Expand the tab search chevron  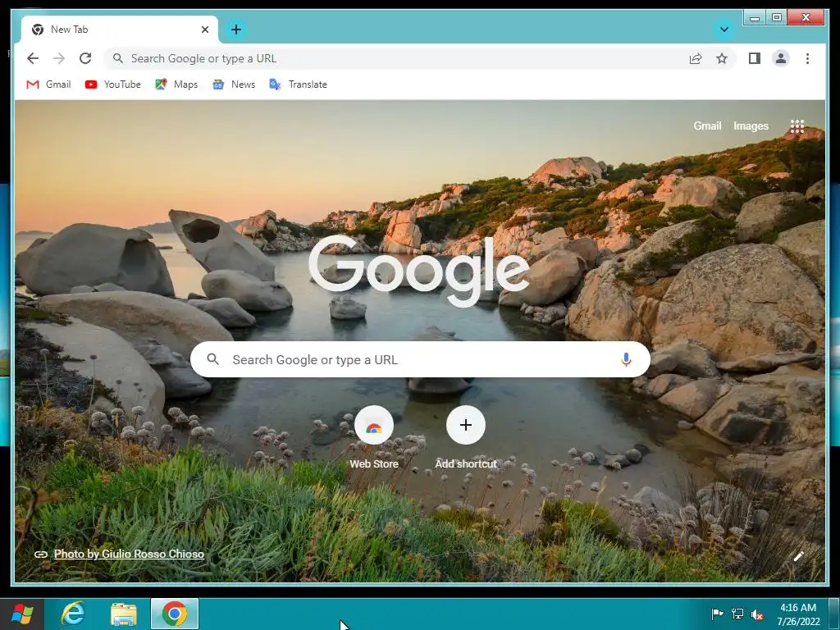pos(724,30)
